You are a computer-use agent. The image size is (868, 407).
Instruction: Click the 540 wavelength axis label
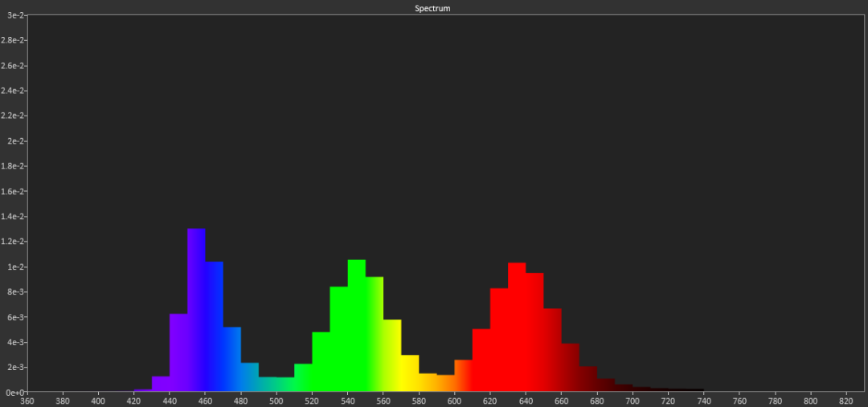pyautogui.click(x=348, y=401)
